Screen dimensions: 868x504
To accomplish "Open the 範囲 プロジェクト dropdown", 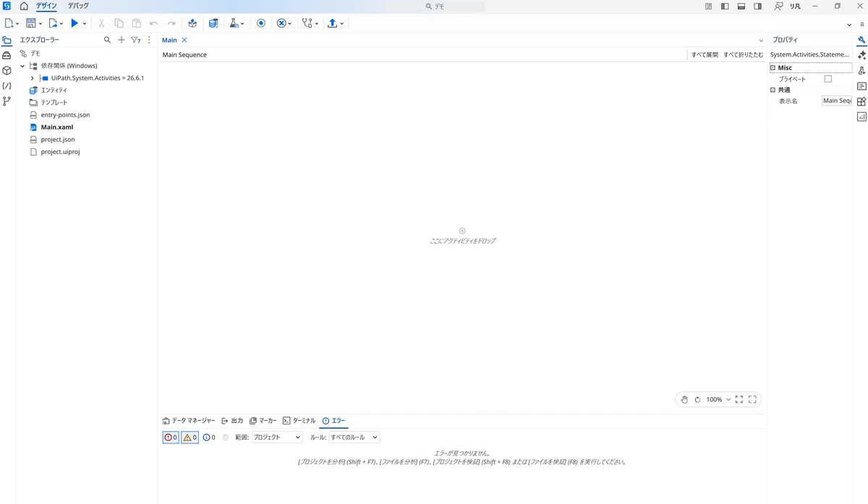I will [x=277, y=437].
